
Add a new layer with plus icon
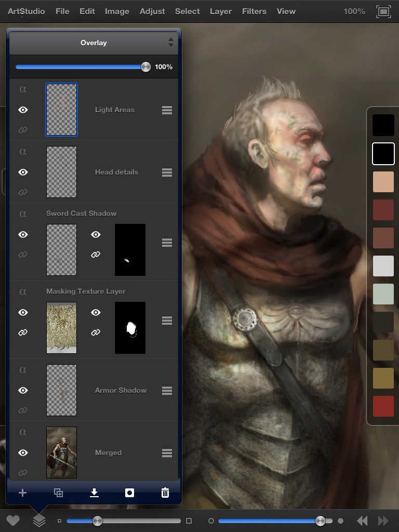tap(22, 493)
